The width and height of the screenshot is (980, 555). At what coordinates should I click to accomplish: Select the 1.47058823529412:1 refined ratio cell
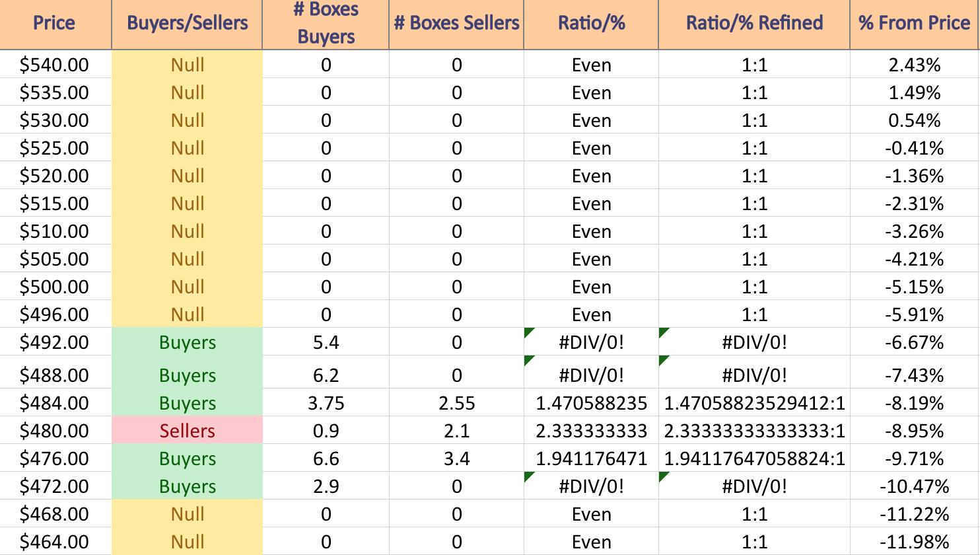[754, 402]
